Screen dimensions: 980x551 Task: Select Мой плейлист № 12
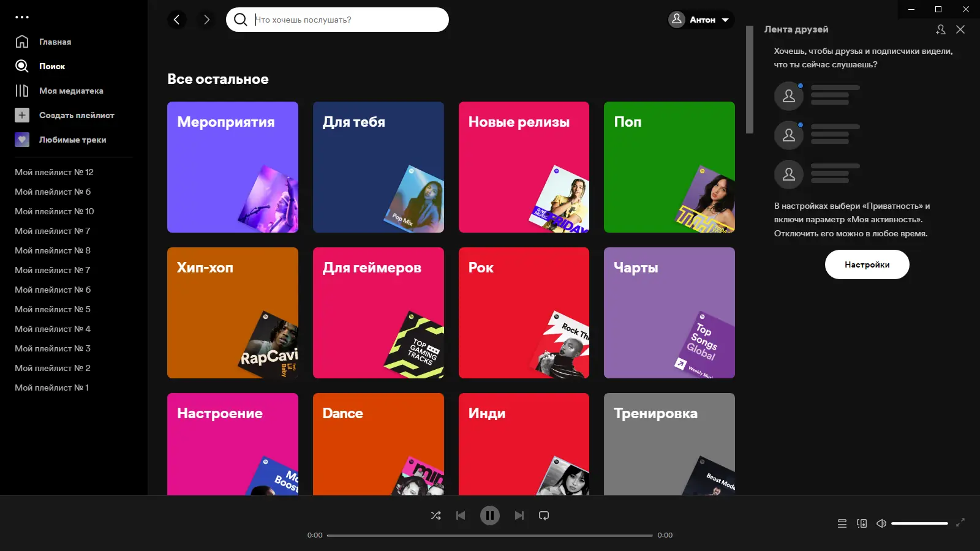pos(54,172)
